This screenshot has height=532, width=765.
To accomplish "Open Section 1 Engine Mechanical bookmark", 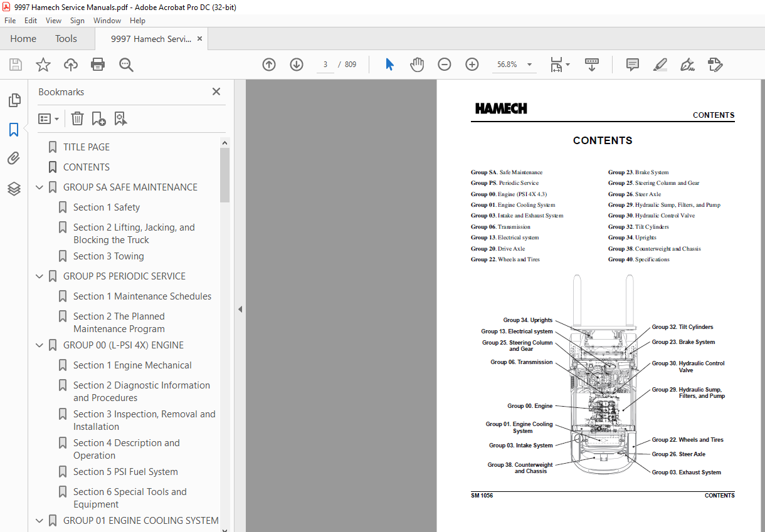I will point(132,365).
